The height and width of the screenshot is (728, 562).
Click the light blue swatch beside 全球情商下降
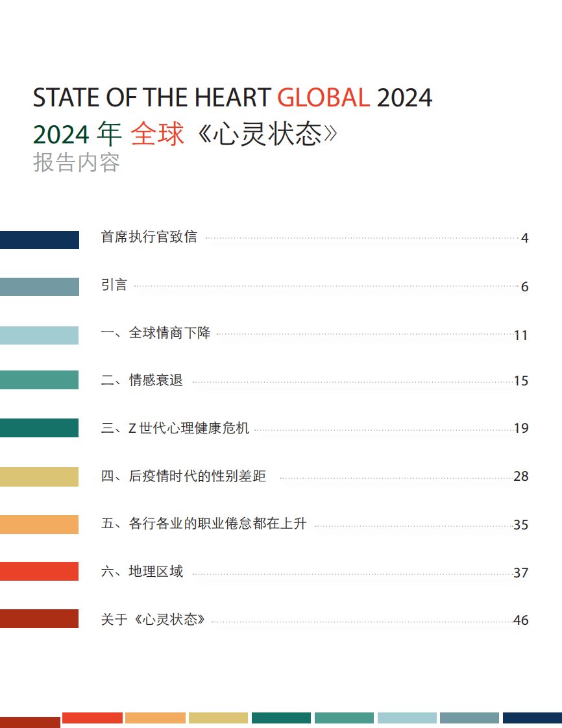40,335
